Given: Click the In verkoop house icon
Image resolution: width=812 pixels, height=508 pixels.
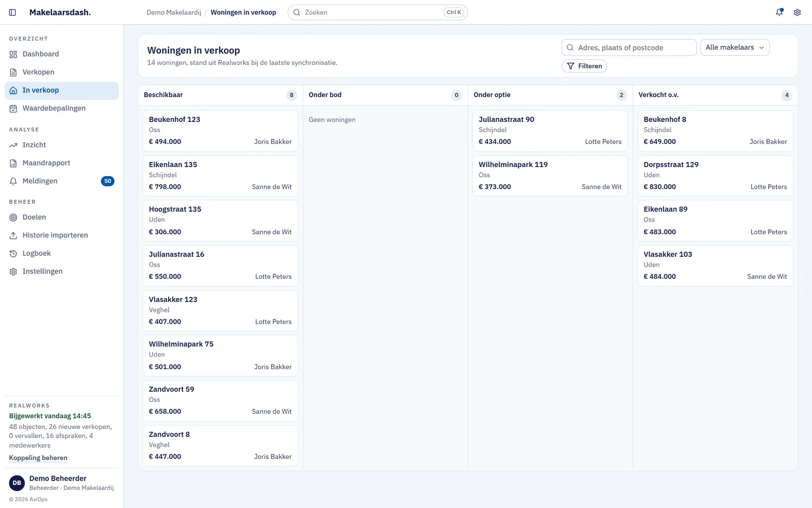Looking at the screenshot, I should [x=14, y=90].
